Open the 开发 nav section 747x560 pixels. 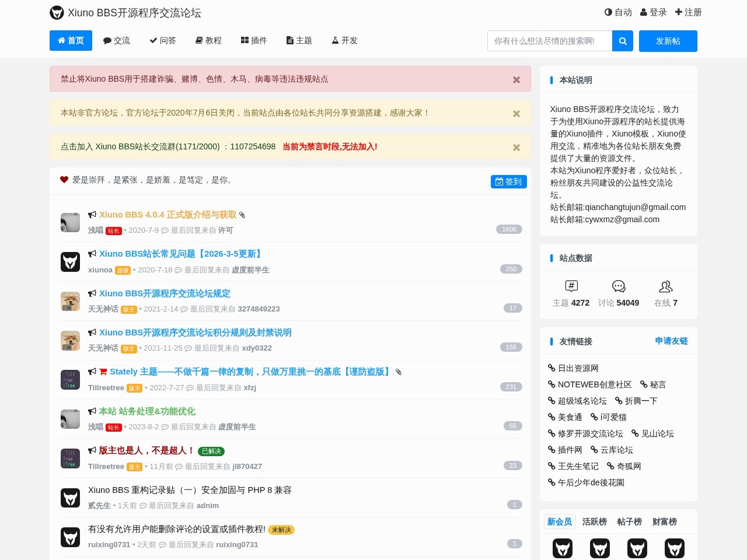tap(345, 40)
